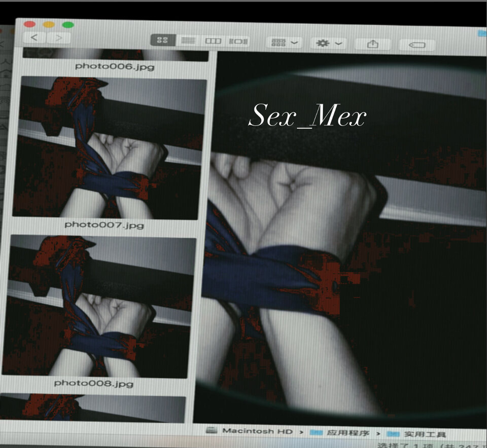
Task: Click the photo007.jpg file name label
Action: point(104,225)
